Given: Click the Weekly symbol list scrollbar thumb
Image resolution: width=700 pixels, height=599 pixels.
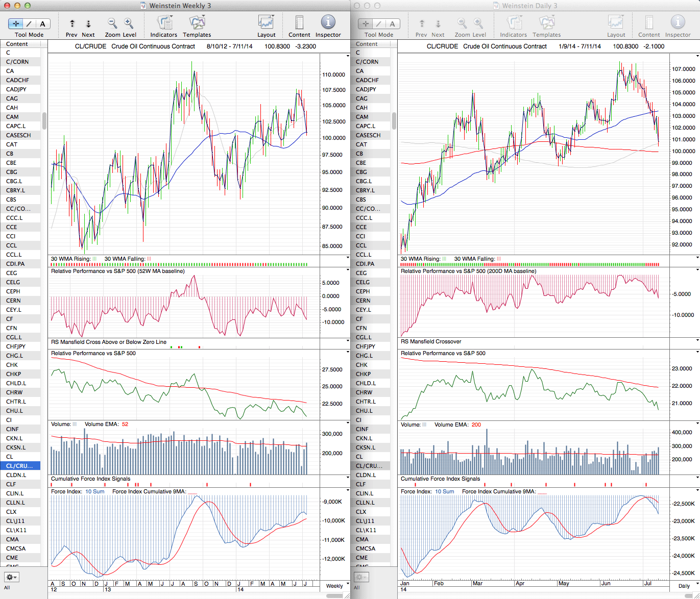Looking at the screenshot, I should click(x=44, y=121).
